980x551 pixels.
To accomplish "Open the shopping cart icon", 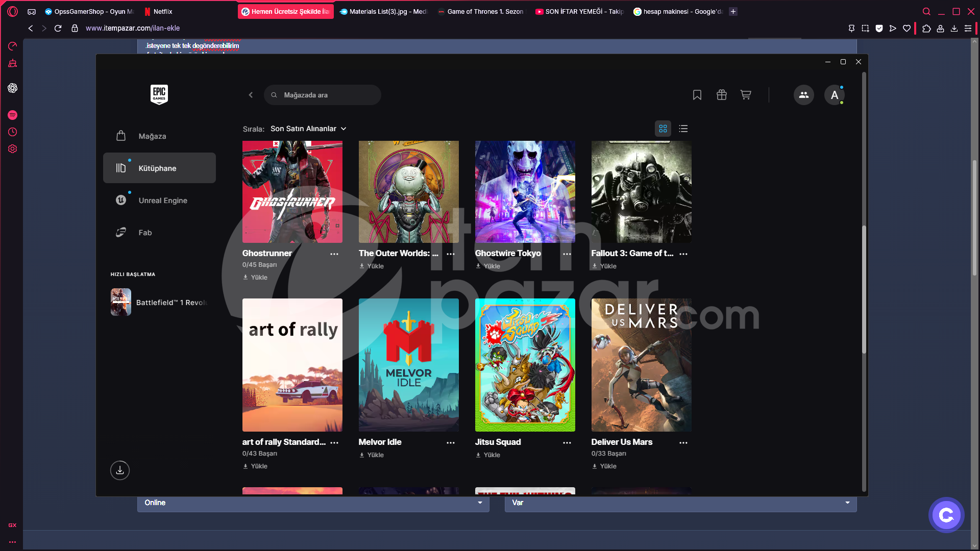I will (x=746, y=95).
